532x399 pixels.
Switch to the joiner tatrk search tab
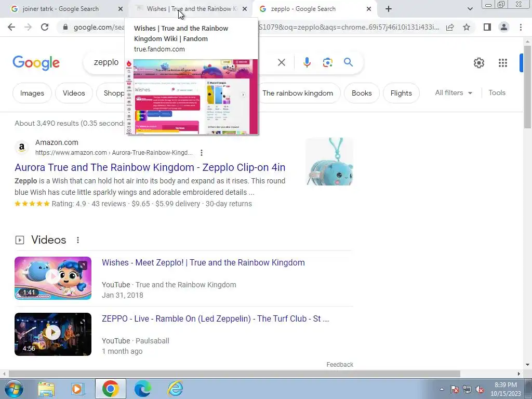(60, 9)
